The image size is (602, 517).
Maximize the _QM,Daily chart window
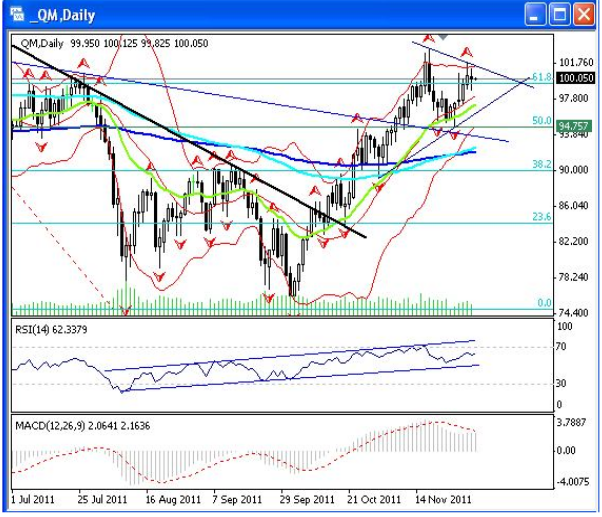coord(560,14)
